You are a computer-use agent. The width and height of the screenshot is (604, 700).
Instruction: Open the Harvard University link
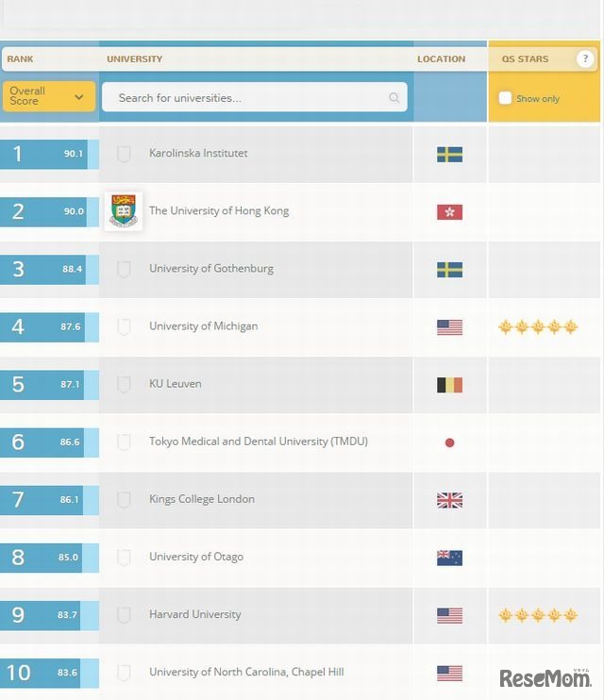pos(194,614)
